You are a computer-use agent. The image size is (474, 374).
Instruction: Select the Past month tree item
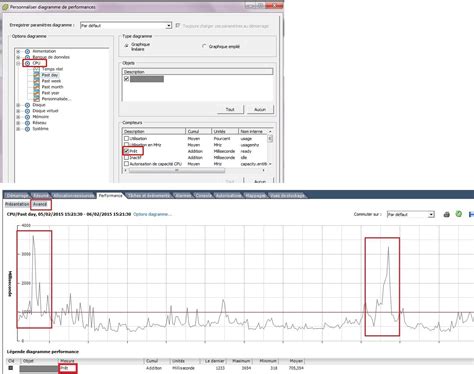[x=52, y=87]
